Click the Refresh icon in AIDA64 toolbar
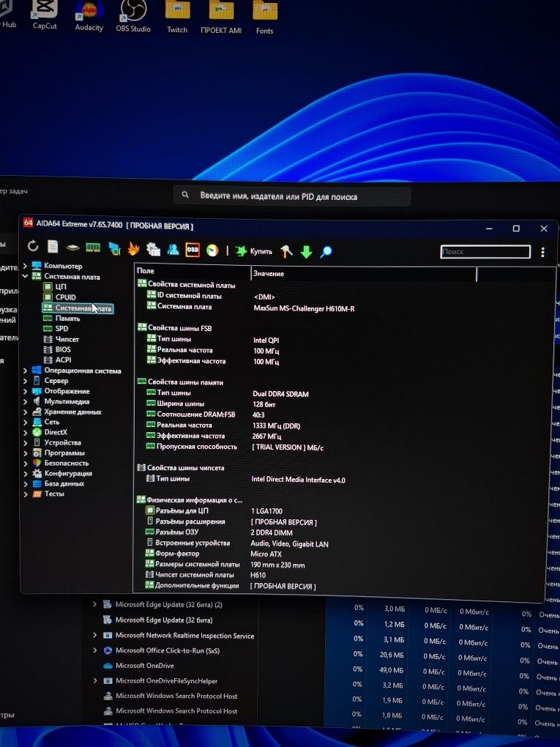The height and width of the screenshot is (747, 560). click(x=32, y=246)
